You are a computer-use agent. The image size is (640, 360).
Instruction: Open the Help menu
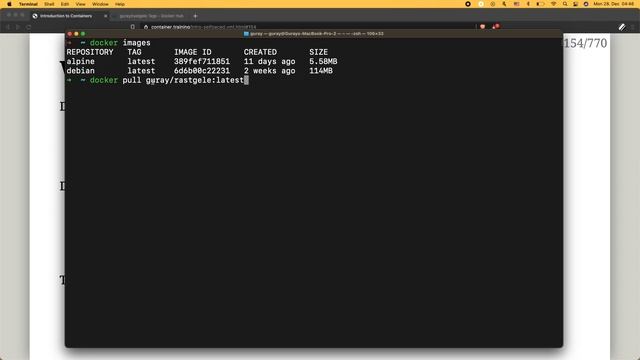tap(120, 4)
